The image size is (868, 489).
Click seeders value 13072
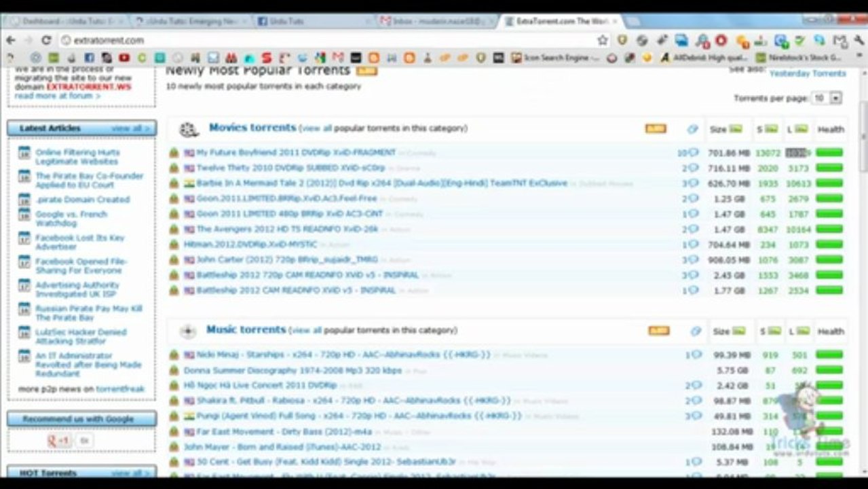[x=768, y=153]
